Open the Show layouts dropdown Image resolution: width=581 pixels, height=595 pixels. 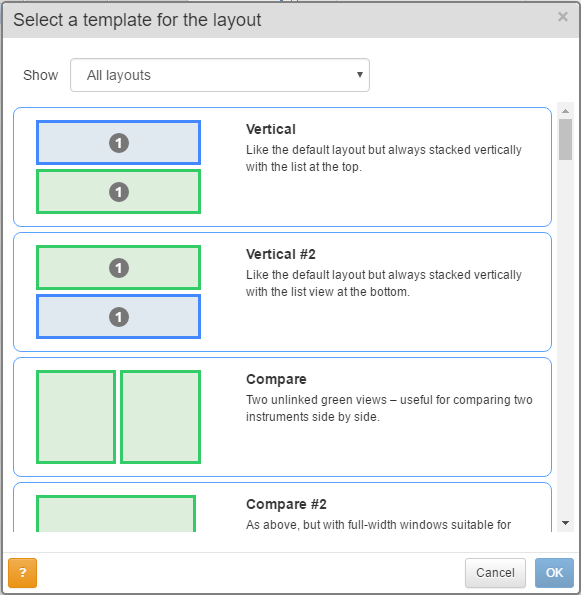point(220,75)
